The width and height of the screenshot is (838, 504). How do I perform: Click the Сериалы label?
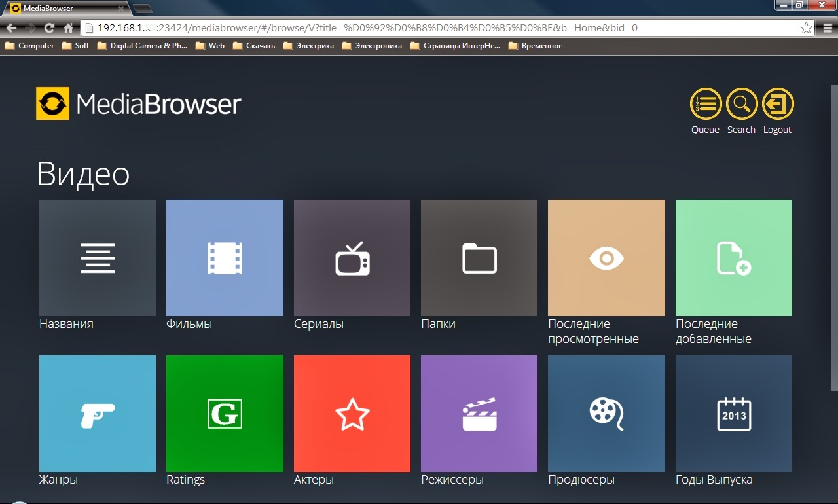[319, 324]
